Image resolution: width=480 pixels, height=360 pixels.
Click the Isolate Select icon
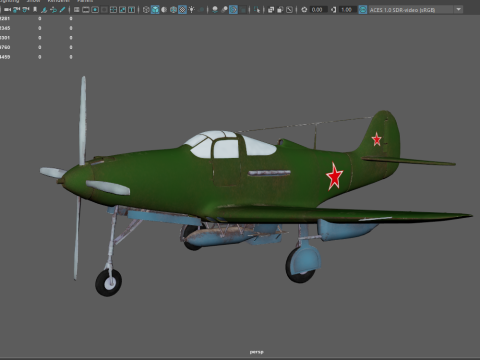click(257, 10)
